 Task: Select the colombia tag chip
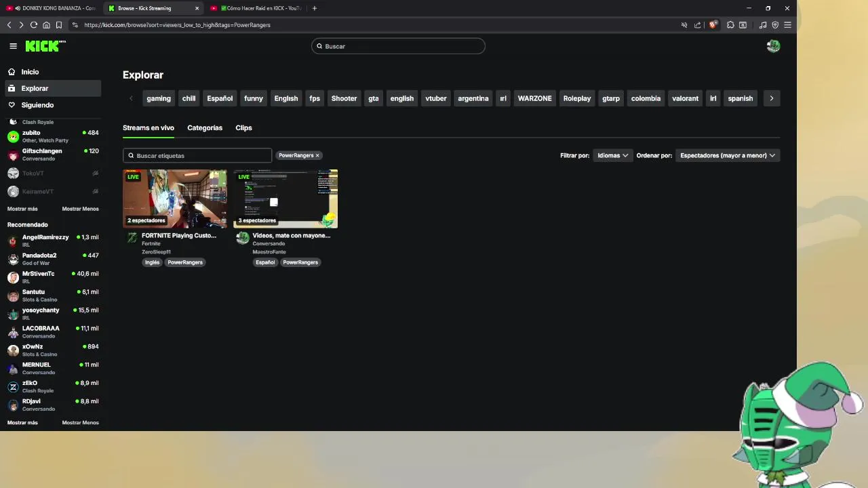[646, 98]
